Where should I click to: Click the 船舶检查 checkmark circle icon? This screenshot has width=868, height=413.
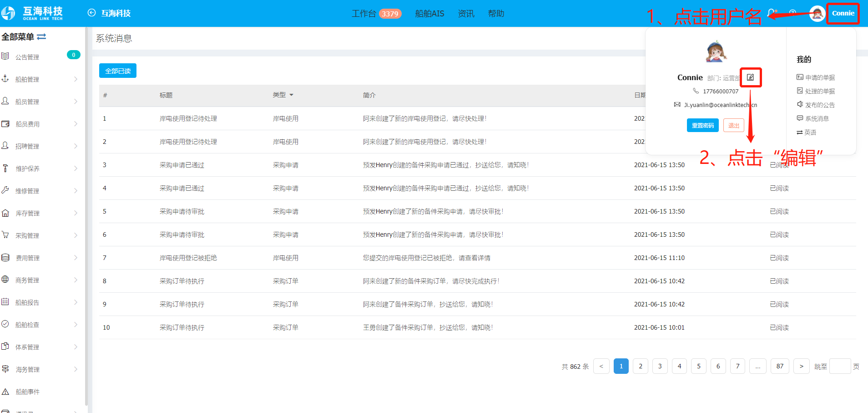point(5,324)
